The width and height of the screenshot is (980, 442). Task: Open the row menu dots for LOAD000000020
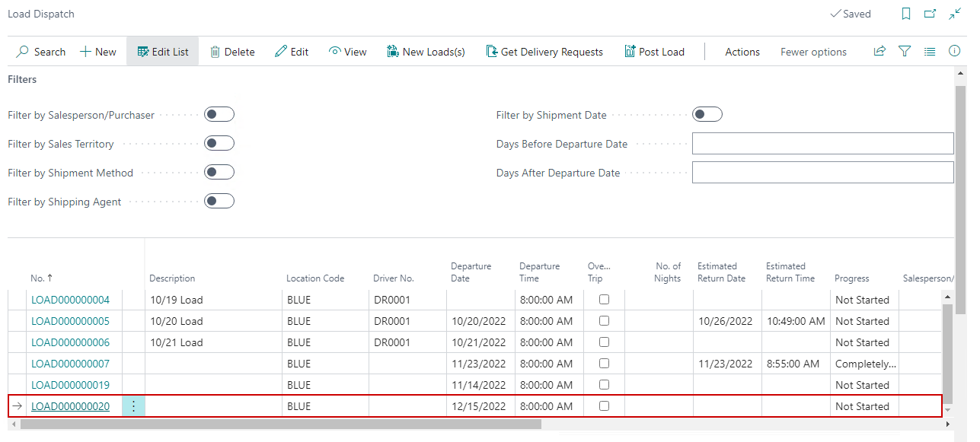[x=133, y=406]
